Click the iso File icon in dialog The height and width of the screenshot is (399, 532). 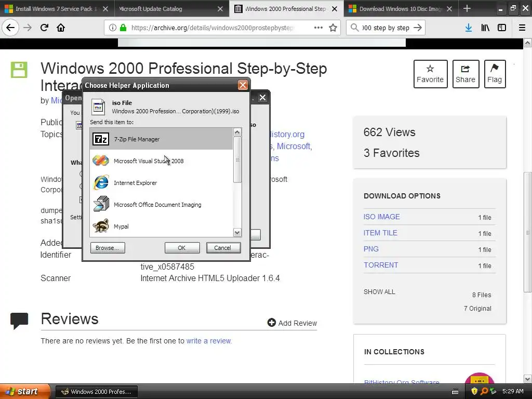(x=98, y=107)
